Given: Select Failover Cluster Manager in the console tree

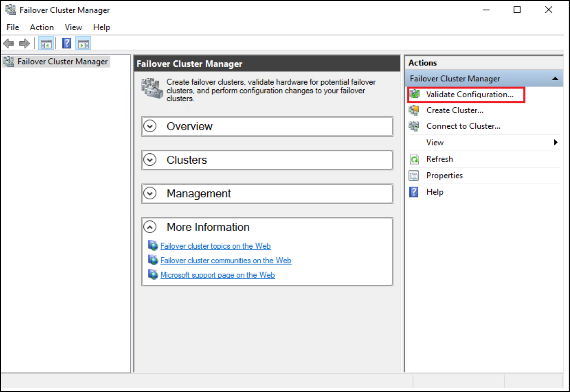Looking at the screenshot, I should click(x=62, y=61).
